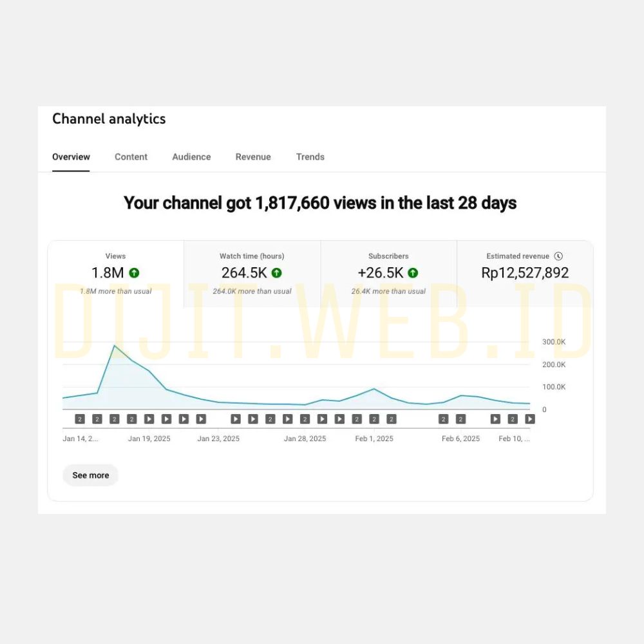Viewport: 644px width, 644px height.
Task: Go to the Audience tab
Action: click(x=191, y=157)
